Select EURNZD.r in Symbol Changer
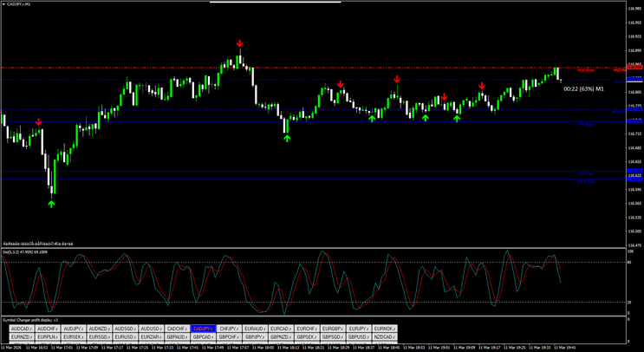 [22, 336]
